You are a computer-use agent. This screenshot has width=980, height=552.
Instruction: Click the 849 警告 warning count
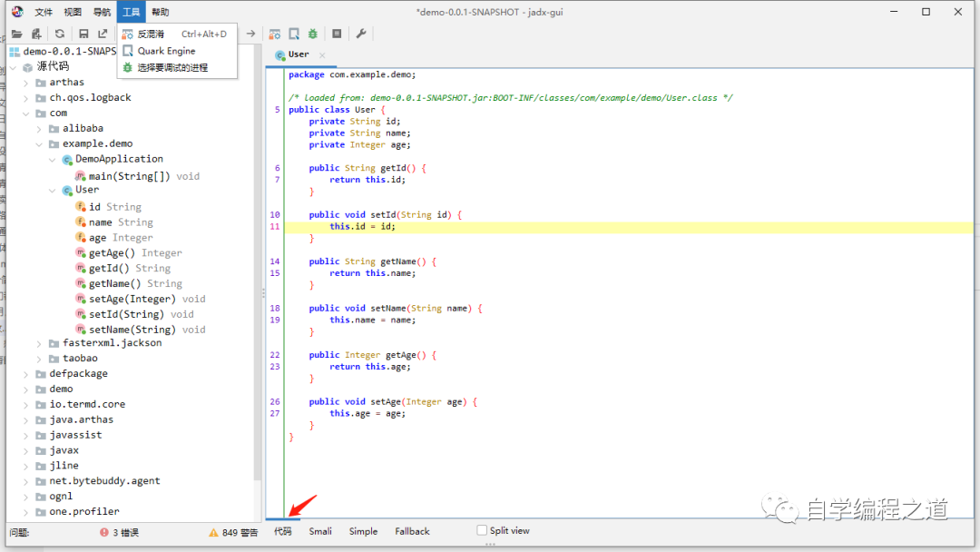point(240,533)
